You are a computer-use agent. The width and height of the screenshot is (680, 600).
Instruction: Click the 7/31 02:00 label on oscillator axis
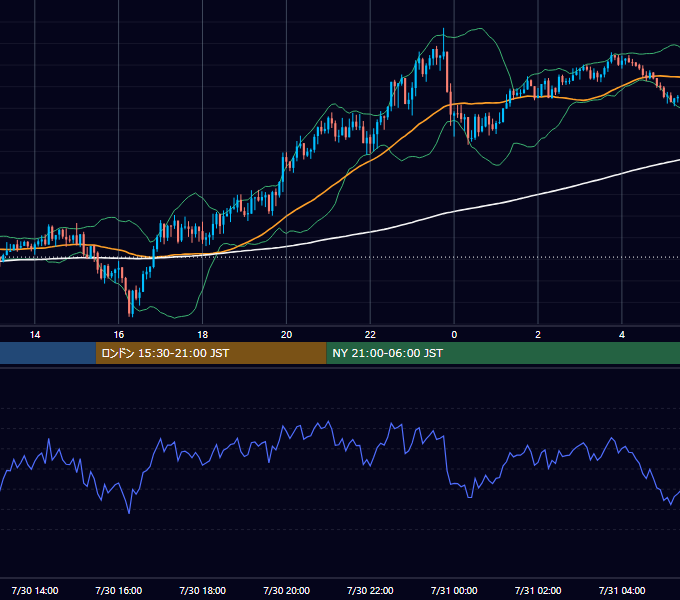(538, 590)
